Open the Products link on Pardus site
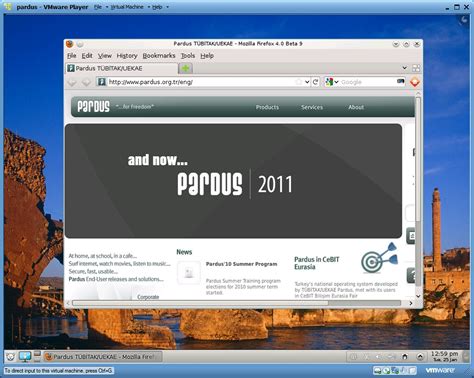Screen dimensions: 474x378 point(267,107)
